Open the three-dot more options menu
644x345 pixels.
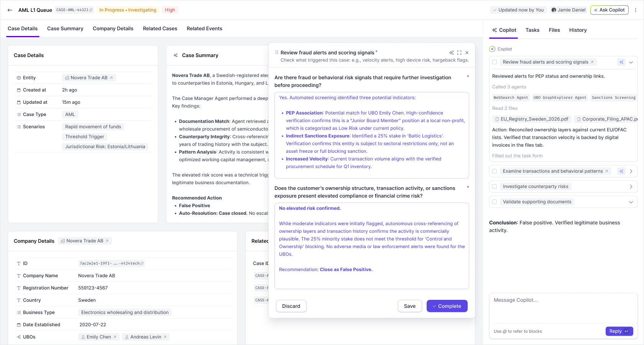pyautogui.click(x=636, y=10)
